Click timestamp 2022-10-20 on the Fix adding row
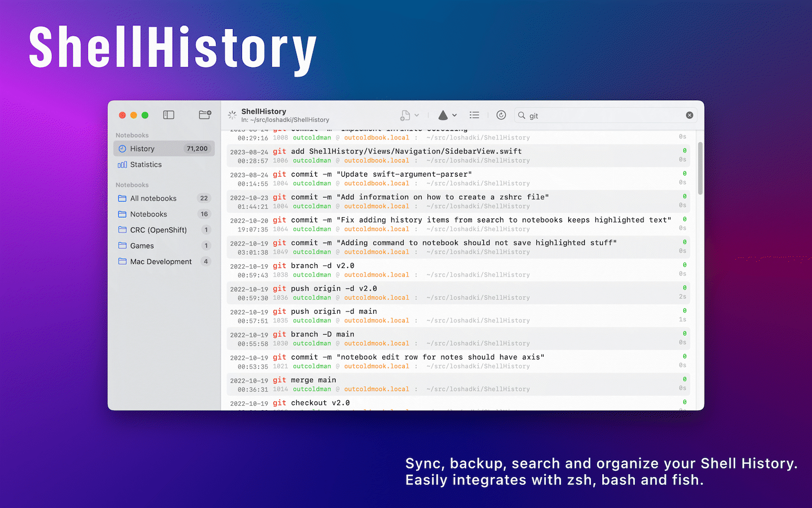 click(x=249, y=221)
